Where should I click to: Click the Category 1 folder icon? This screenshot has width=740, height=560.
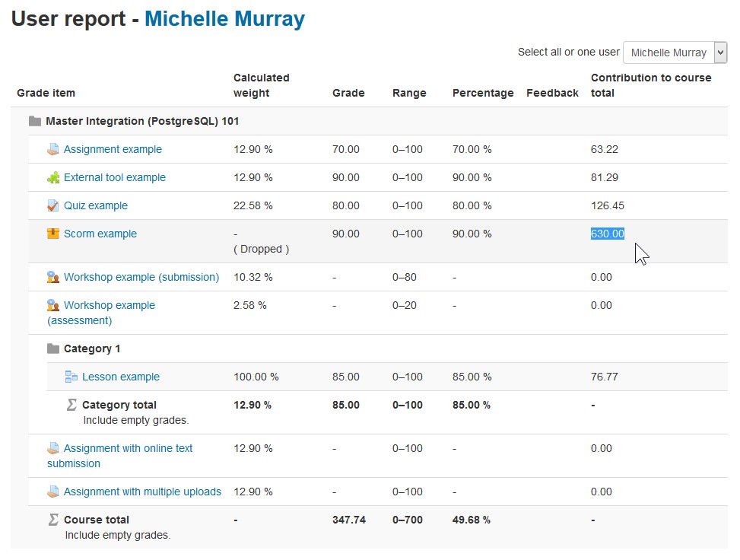point(53,348)
